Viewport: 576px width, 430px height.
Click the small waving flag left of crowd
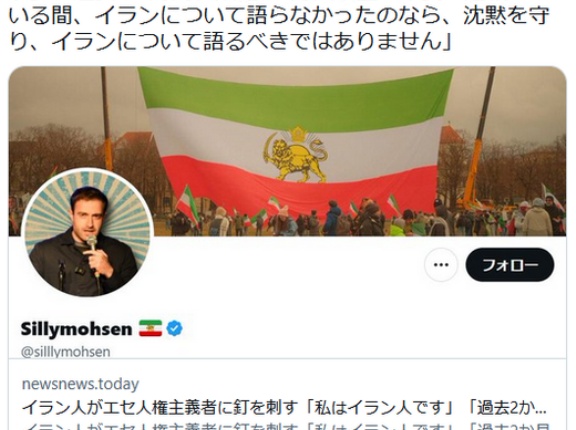(x=188, y=204)
